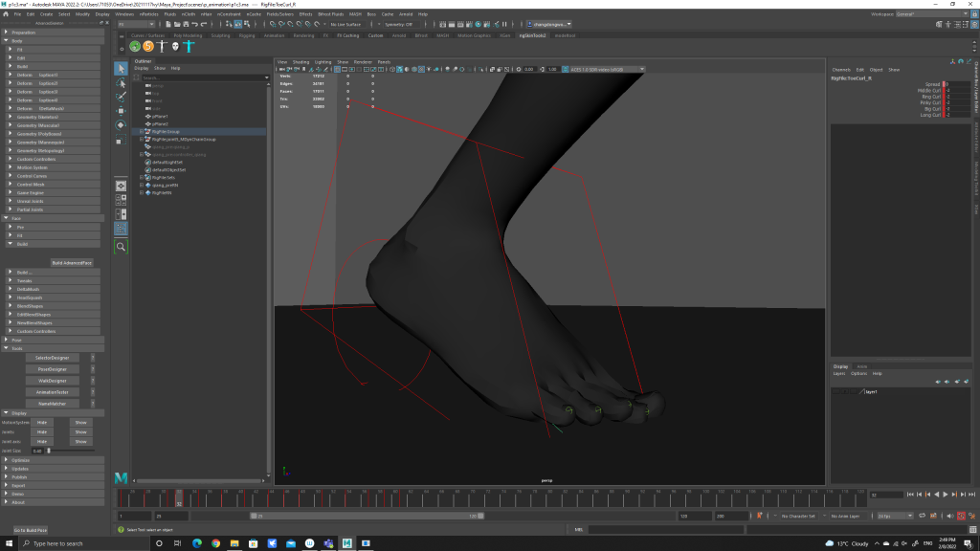
Task: Adjust the Joint Size slider
Action: pos(49,450)
